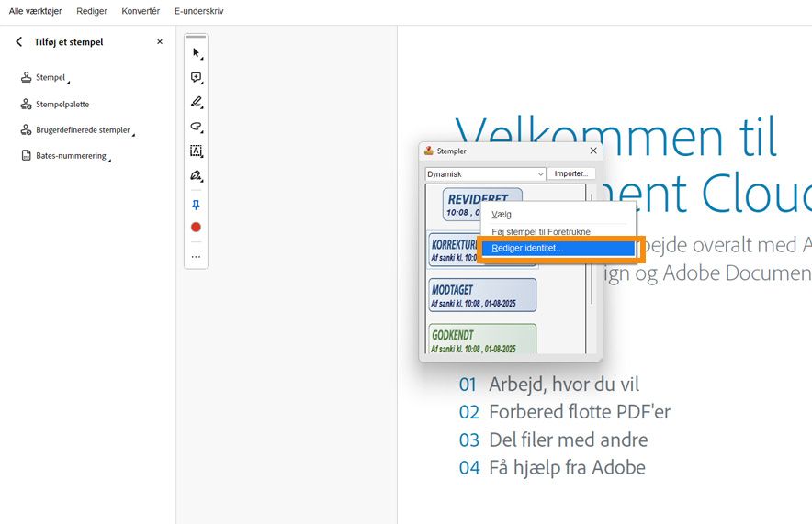Open the E-underskriv menu
This screenshot has width=812, height=524.
click(x=198, y=11)
